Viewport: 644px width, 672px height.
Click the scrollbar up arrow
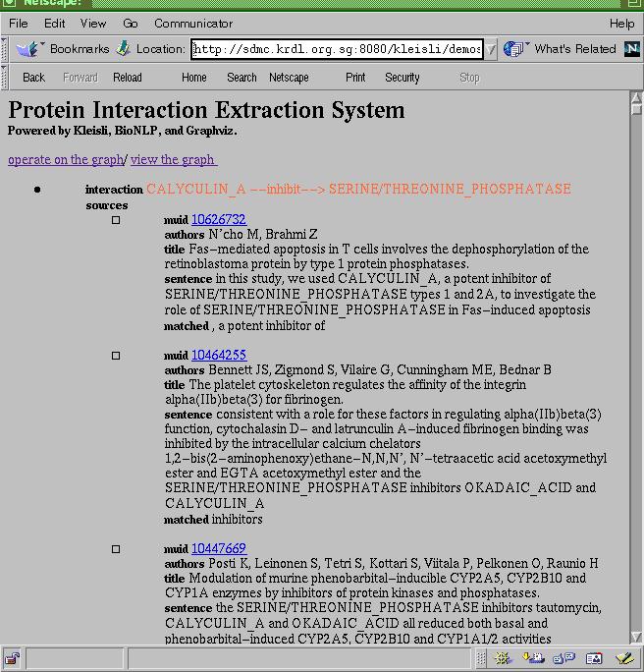(x=636, y=98)
